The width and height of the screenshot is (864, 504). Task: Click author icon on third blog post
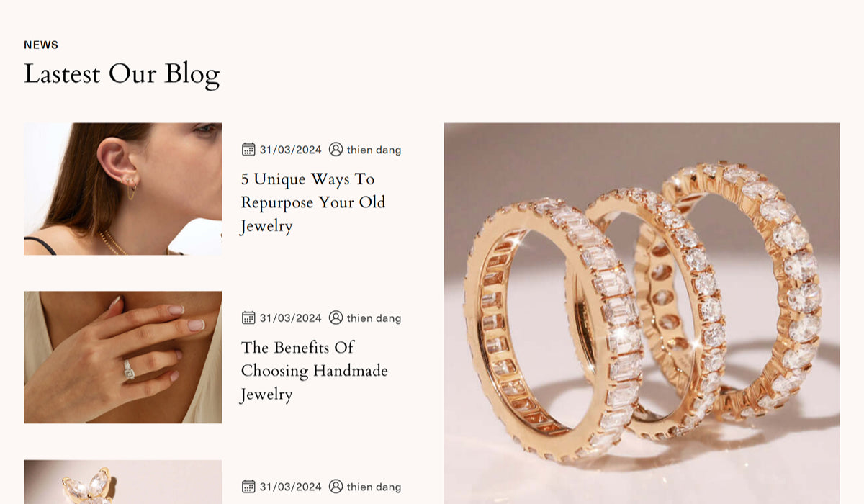tap(336, 486)
